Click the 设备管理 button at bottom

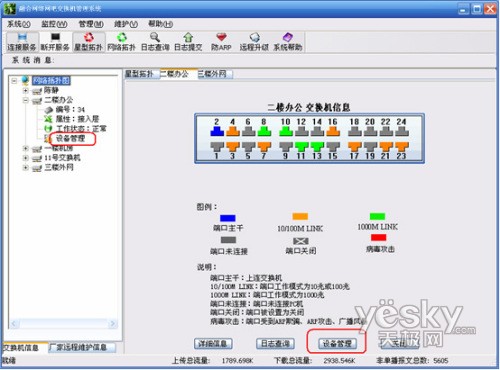(337, 343)
